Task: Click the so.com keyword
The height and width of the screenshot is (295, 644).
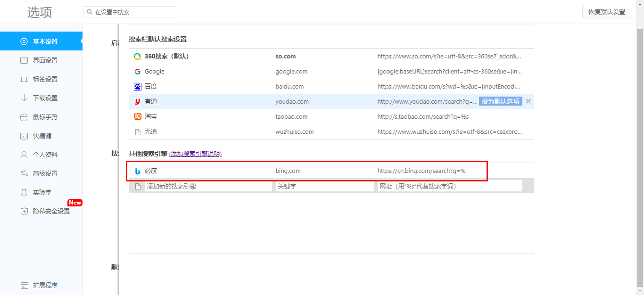Action: 286,57
